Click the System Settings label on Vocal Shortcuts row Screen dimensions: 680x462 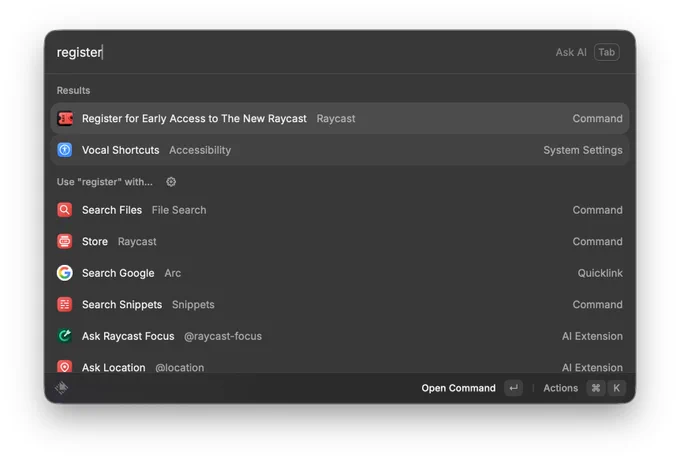(x=583, y=150)
